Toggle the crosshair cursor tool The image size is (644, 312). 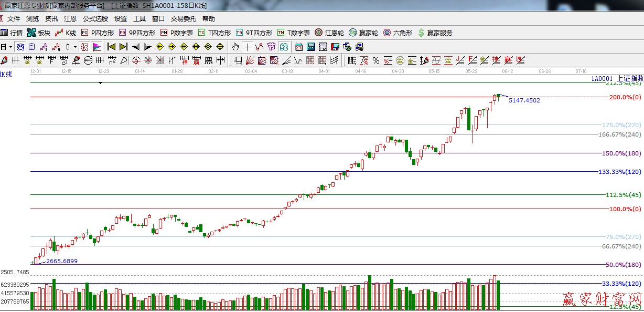247,47
